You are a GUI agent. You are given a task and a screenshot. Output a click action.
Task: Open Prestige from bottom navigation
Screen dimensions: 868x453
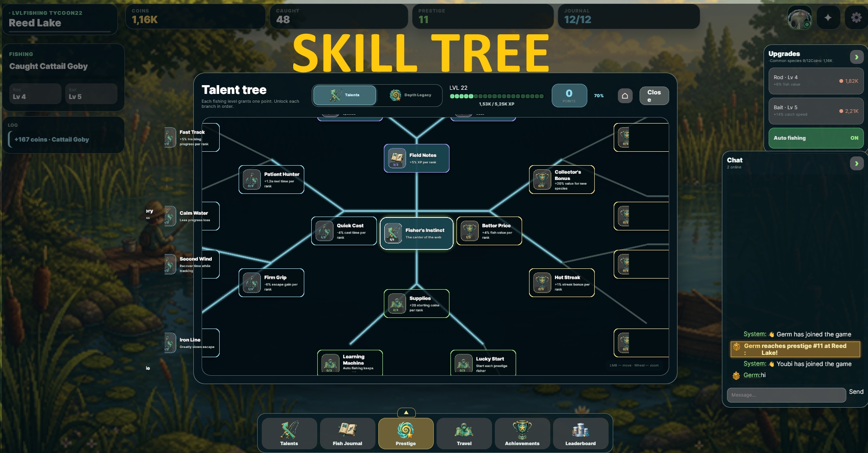pos(406,434)
